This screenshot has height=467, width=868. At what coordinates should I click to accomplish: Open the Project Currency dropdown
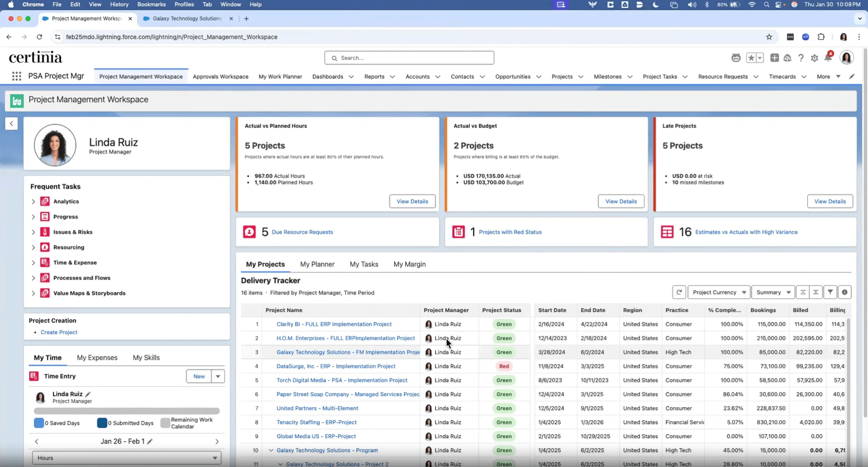pos(719,292)
